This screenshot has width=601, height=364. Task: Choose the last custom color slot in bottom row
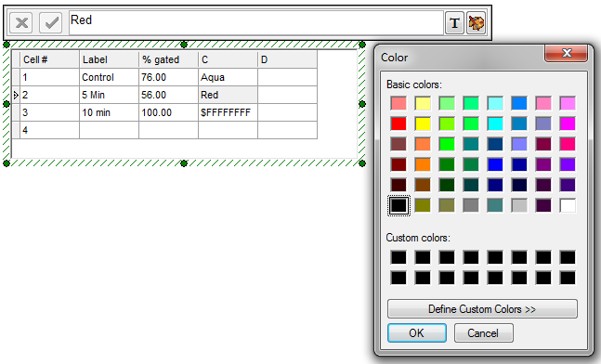pyautogui.click(x=568, y=278)
